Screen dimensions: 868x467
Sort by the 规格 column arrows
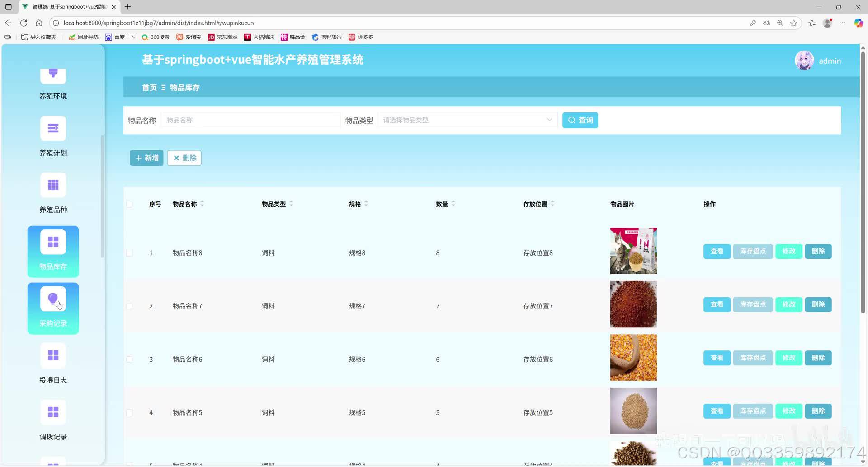(x=366, y=204)
